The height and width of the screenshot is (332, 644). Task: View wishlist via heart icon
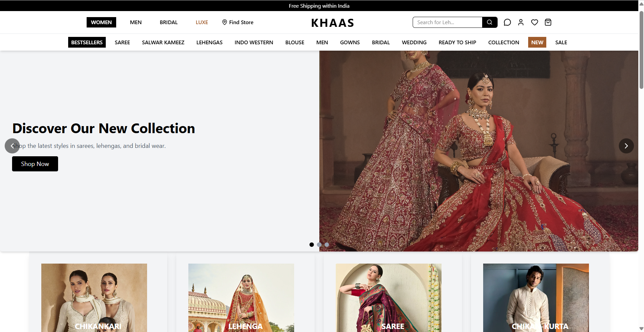(x=535, y=22)
